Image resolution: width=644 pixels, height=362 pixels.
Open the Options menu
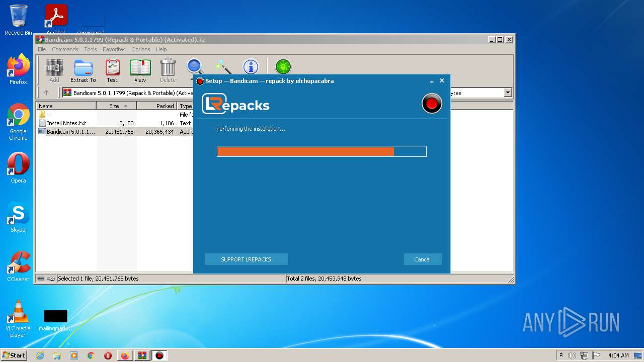point(141,49)
